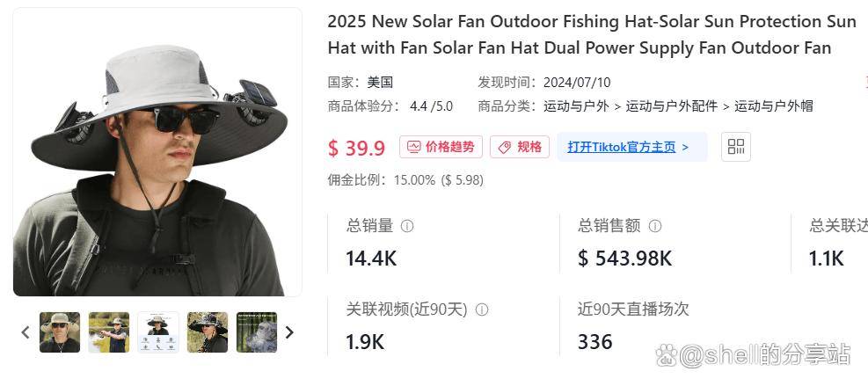
Task: Click the info icon beside 总销售额
Action: pos(655,226)
